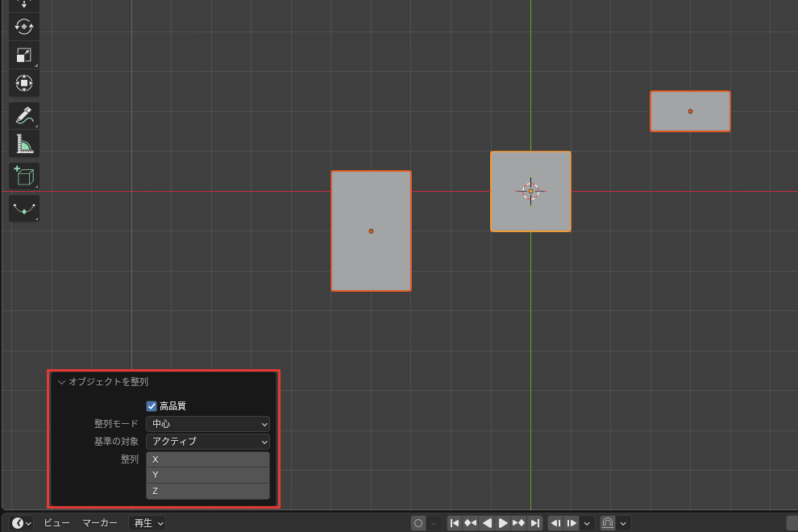Open the timeline editor type selector
The width and height of the screenshot is (798, 532).
21,523
